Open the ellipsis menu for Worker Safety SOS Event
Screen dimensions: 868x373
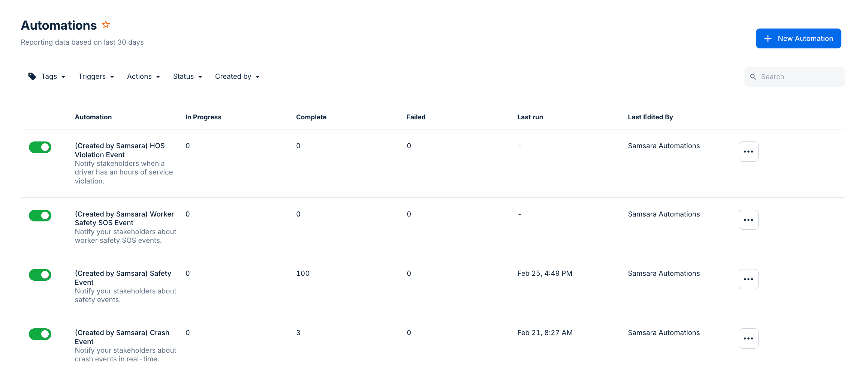pyautogui.click(x=748, y=220)
